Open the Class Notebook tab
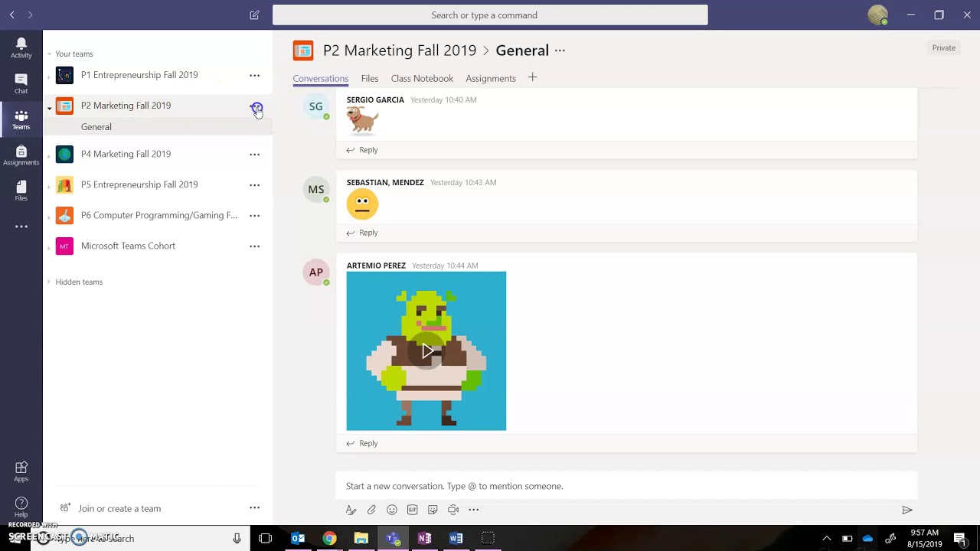 tap(422, 78)
